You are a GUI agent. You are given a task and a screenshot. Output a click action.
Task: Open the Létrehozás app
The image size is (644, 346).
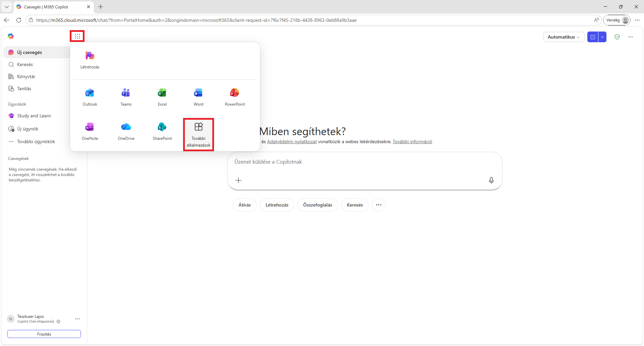(90, 60)
